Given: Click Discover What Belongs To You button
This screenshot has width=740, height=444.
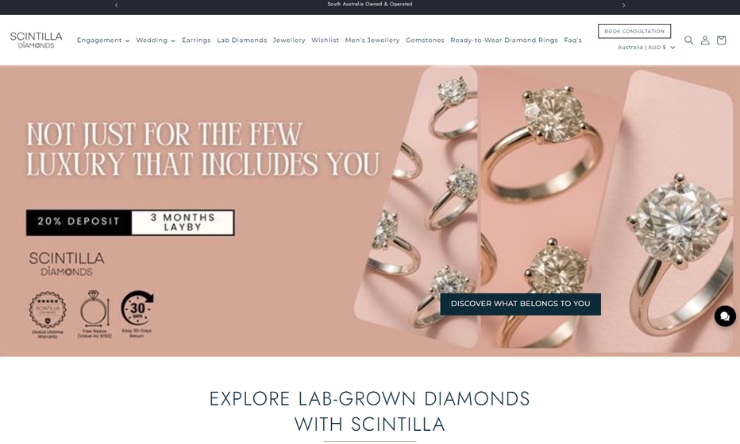Looking at the screenshot, I should pos(521,304).
